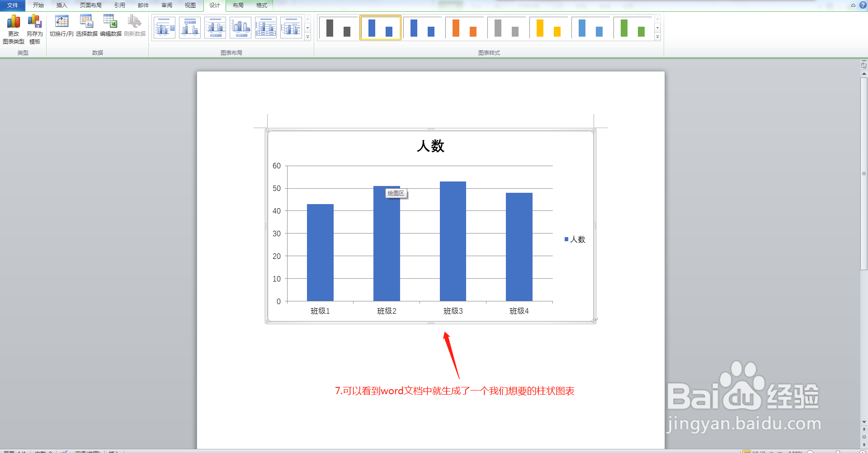
Task: Switch to the 引用 ribbon tab
Action: pyautogui.click(x=120, y=5)
